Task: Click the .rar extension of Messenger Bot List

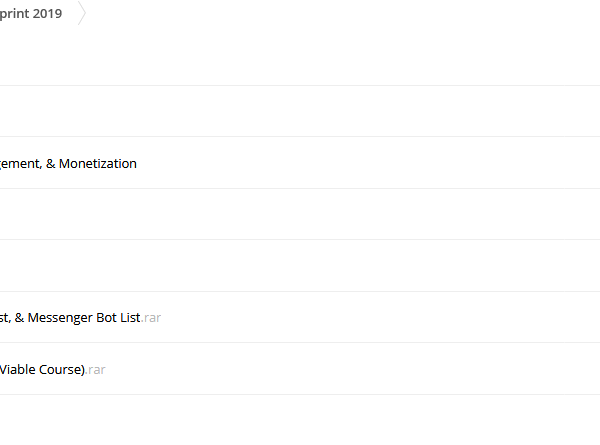Action: click(x=151, y=318)
